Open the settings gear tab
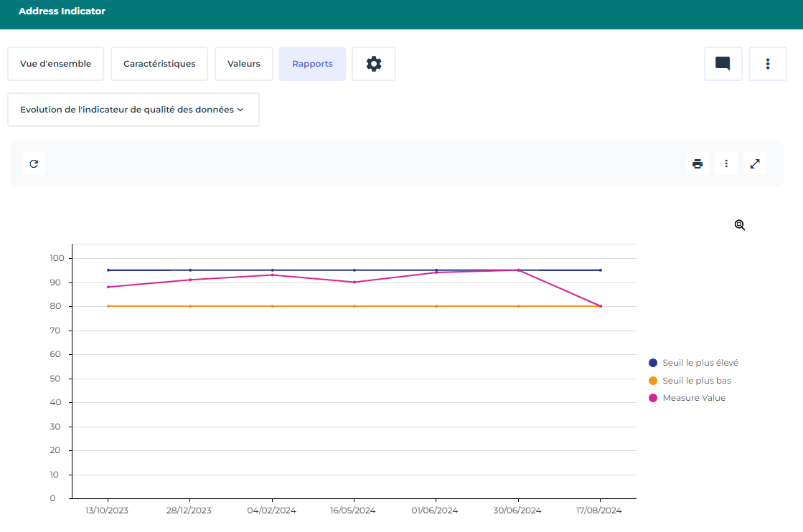 [x=374, y=64]
